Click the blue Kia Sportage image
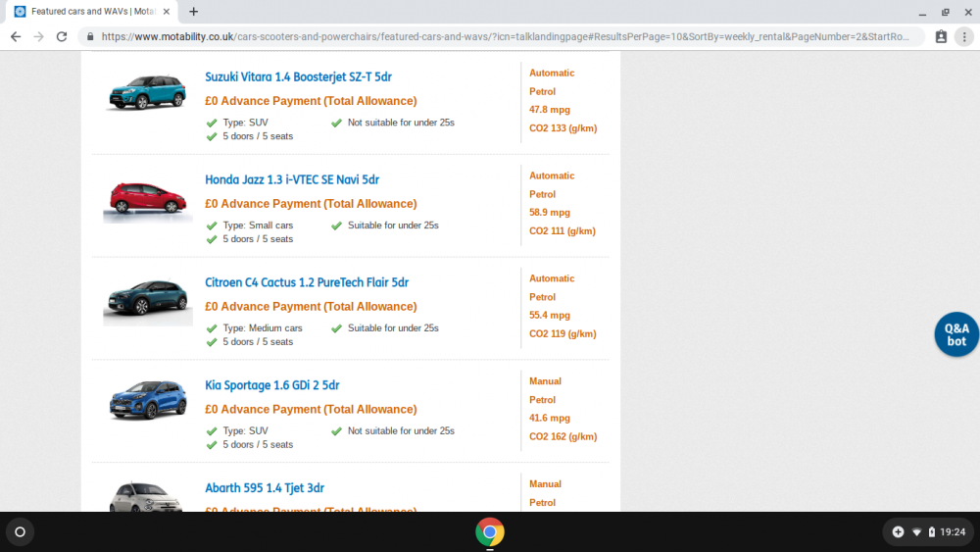980x552 pixels. 148,400
